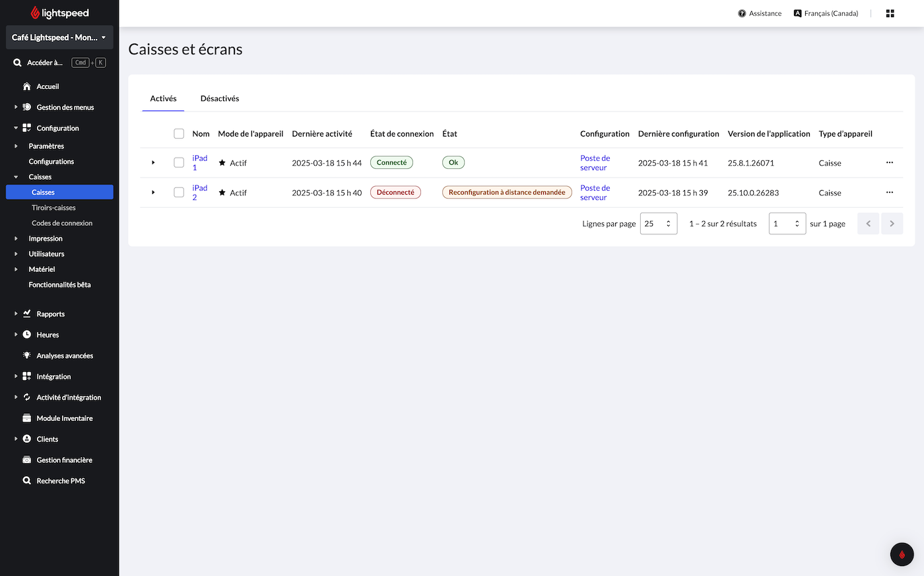Open Poste de serveur configuration for iPad 1
The image size is (924, 576).
(595, 163)
